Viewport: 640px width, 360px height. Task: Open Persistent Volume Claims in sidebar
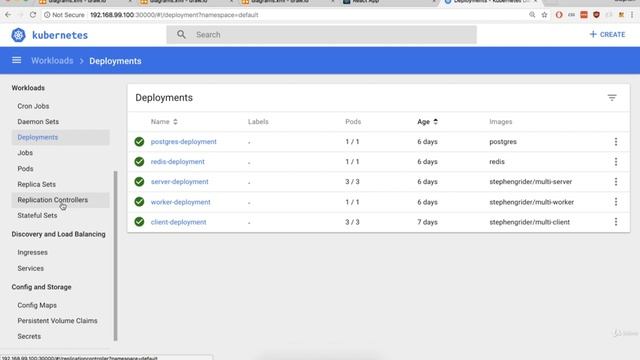(x=57, y=321)
